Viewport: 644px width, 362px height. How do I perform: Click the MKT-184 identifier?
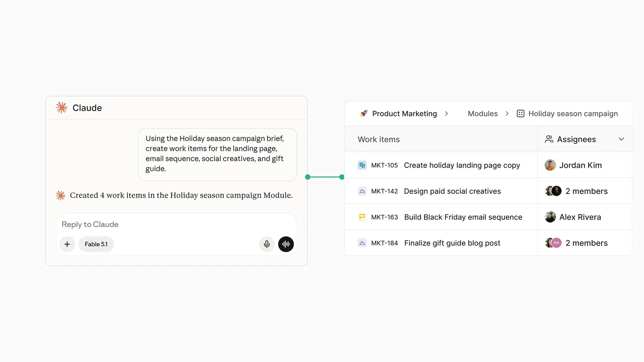pos(384,243)
